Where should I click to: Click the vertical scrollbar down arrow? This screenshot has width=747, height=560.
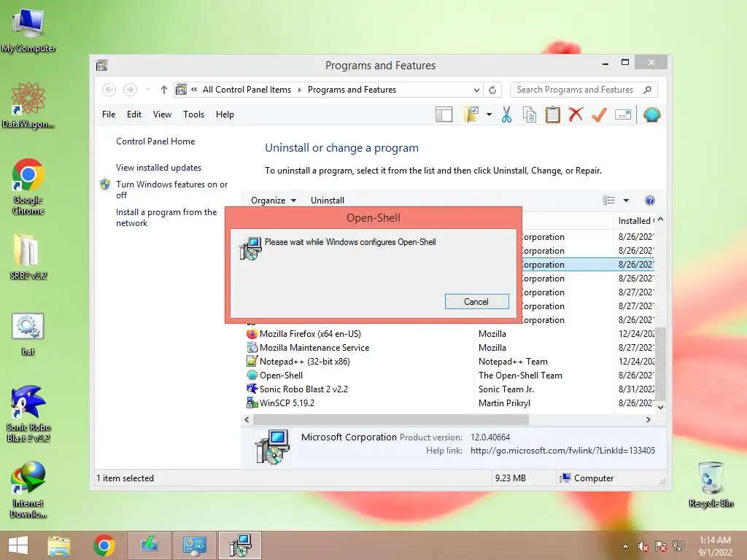tap(660, 407)
